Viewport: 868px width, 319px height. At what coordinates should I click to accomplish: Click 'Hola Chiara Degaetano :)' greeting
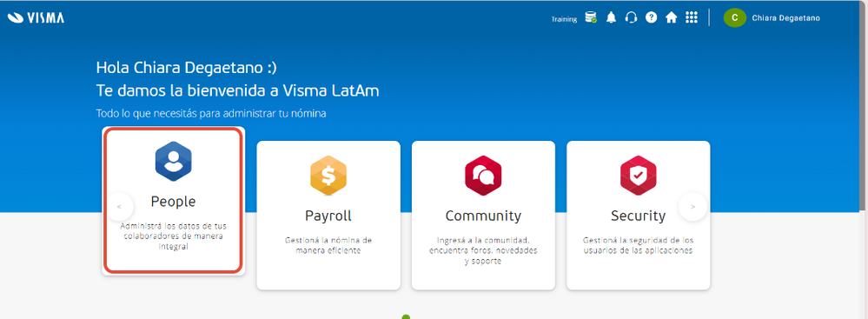pyautogui.click(x=186, y=68)
